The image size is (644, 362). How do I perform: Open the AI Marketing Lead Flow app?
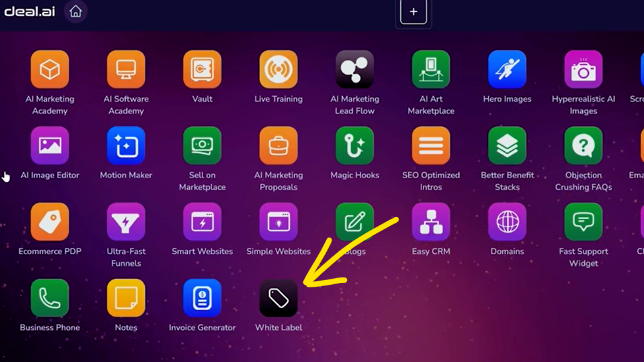tap(355, 69)
